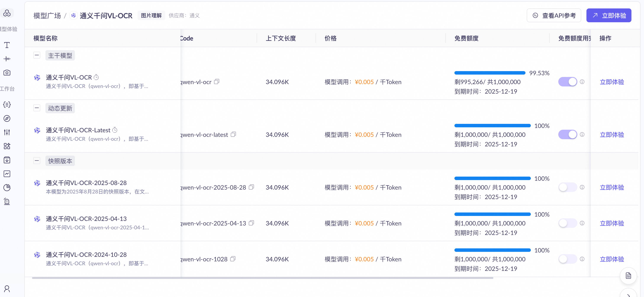Click the horizontal table scrollbar
This screenshot has width=644, height=297.
(x=262, y=278)
